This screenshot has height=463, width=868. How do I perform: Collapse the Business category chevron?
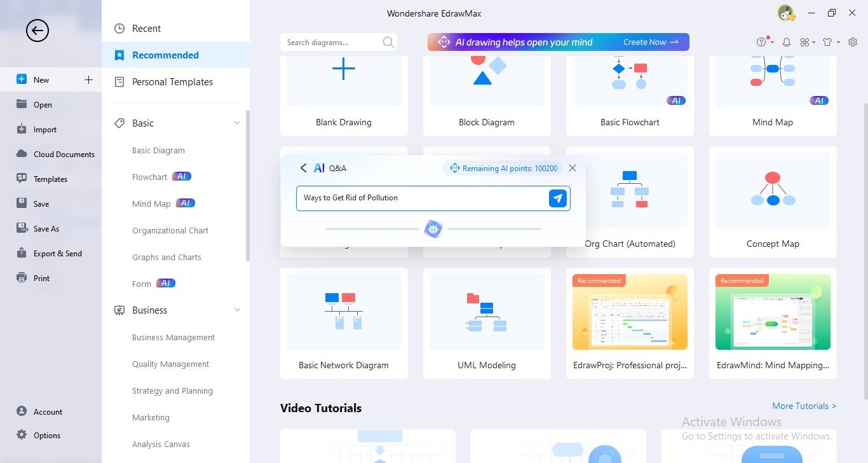coord(237,310)
